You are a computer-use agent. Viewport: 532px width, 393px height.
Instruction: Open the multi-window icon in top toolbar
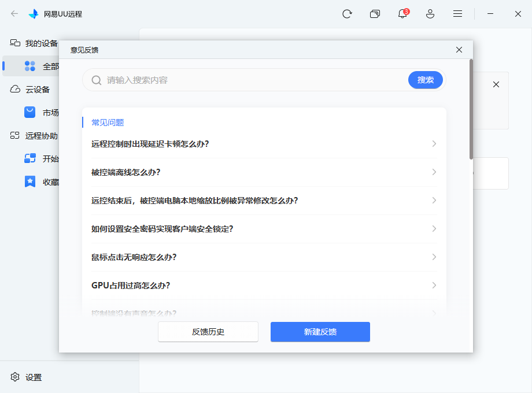click(375, 14)
